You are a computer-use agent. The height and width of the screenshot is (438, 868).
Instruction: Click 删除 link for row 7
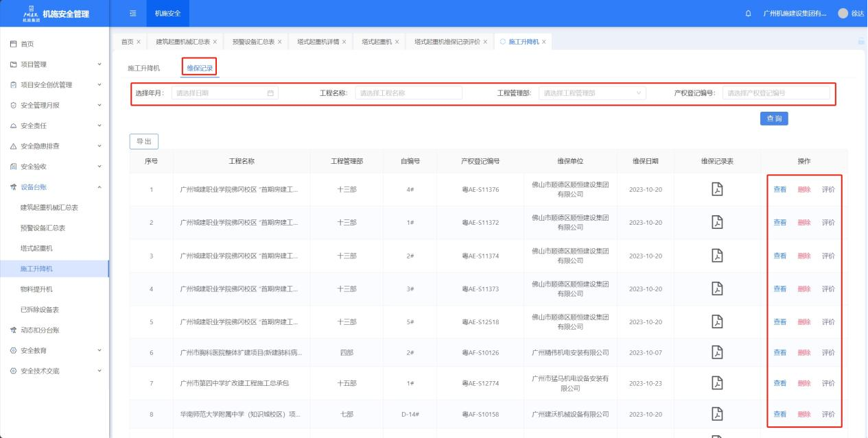pyautogui.click(x=804, y=383)
